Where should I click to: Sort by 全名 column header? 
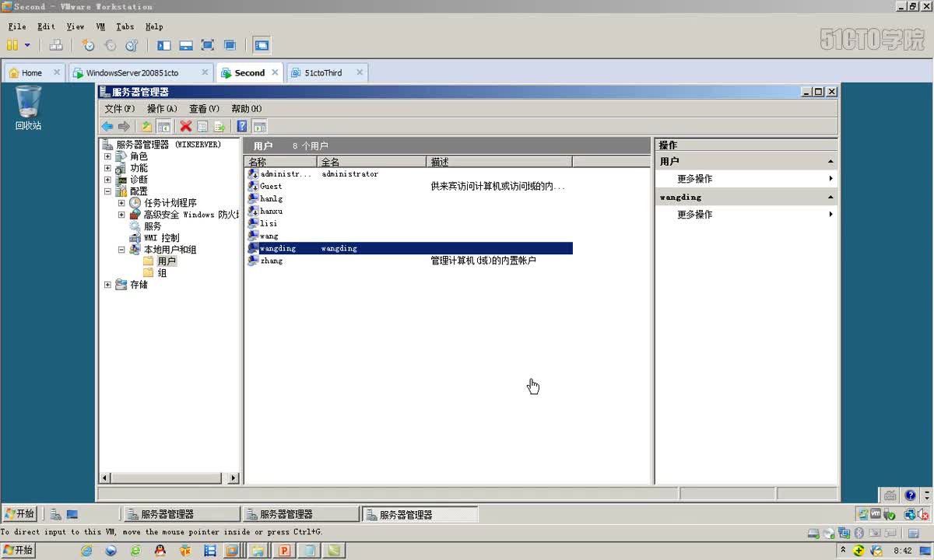[x=372, y=162]
